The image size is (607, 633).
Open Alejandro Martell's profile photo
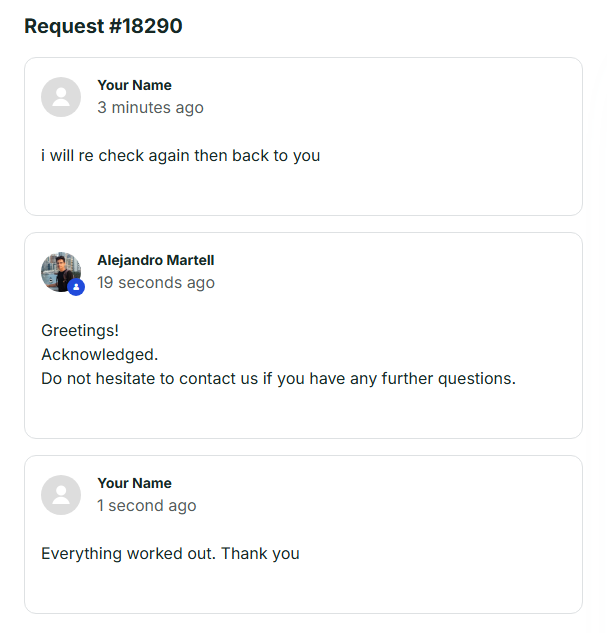pos(59,270)
